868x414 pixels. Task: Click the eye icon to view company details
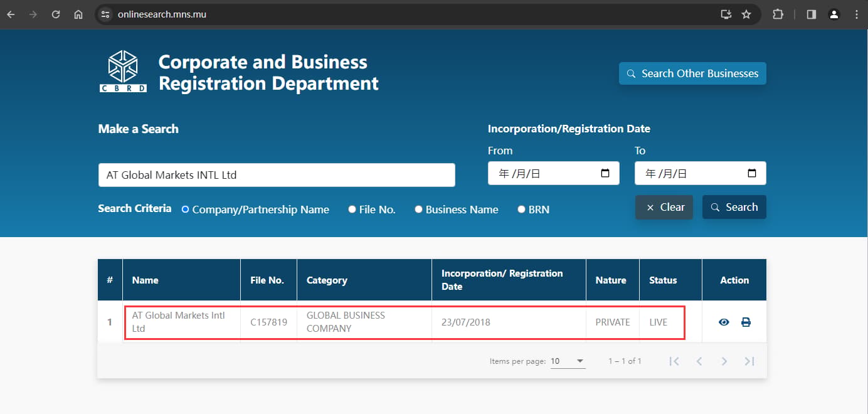point(724,322)
